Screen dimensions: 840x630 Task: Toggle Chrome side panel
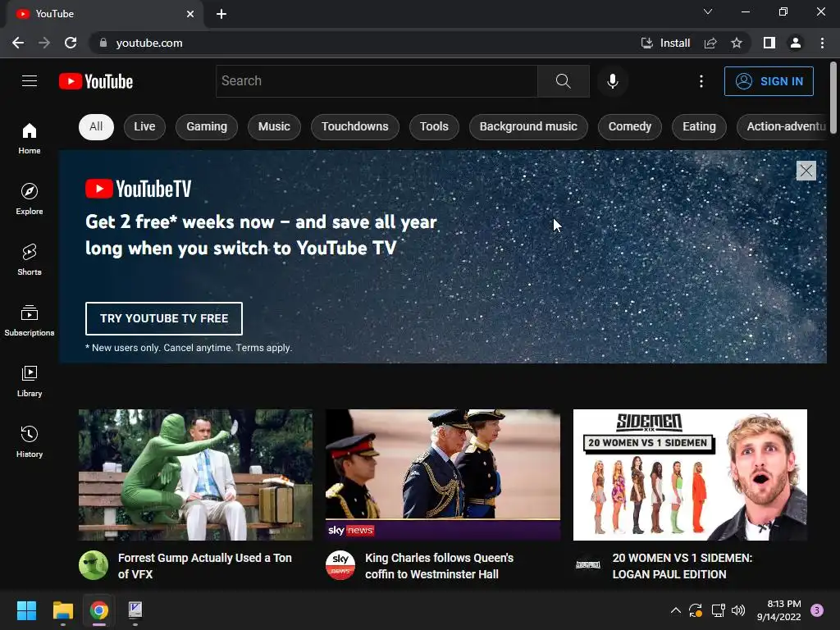pos(769,43)
